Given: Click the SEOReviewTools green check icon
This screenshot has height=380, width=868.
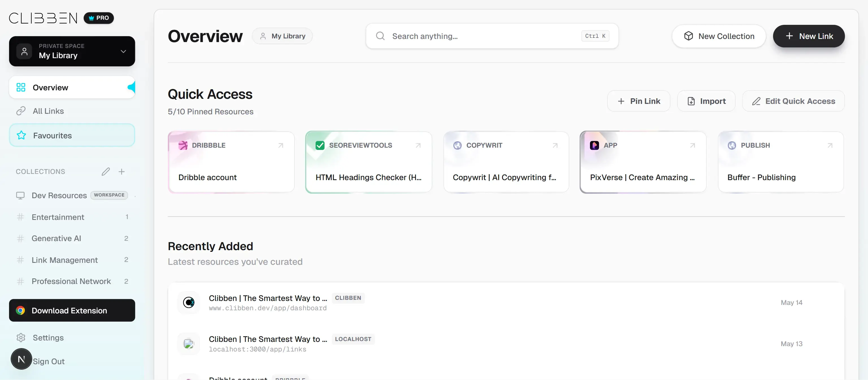Looking at the screenshot, I should coord(320,145).
